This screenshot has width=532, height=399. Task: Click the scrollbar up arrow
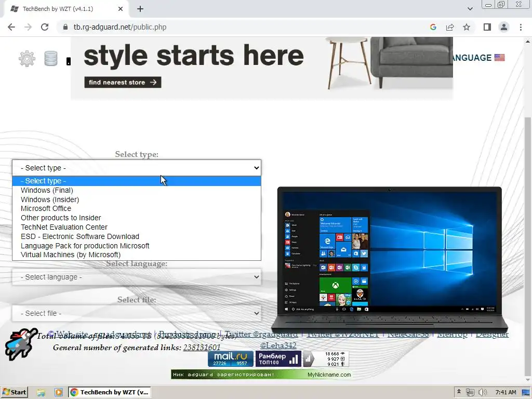tap(528, 42)
